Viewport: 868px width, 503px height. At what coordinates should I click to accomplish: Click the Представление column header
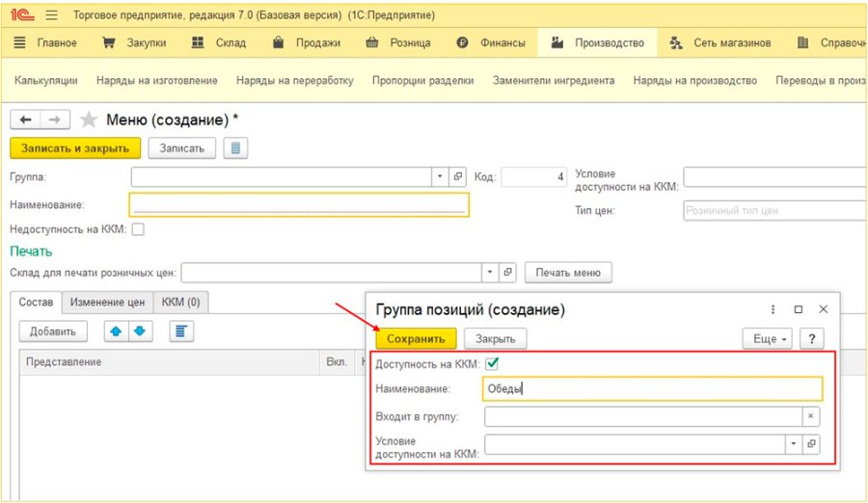pyautogui.click(x=170, y=362)
